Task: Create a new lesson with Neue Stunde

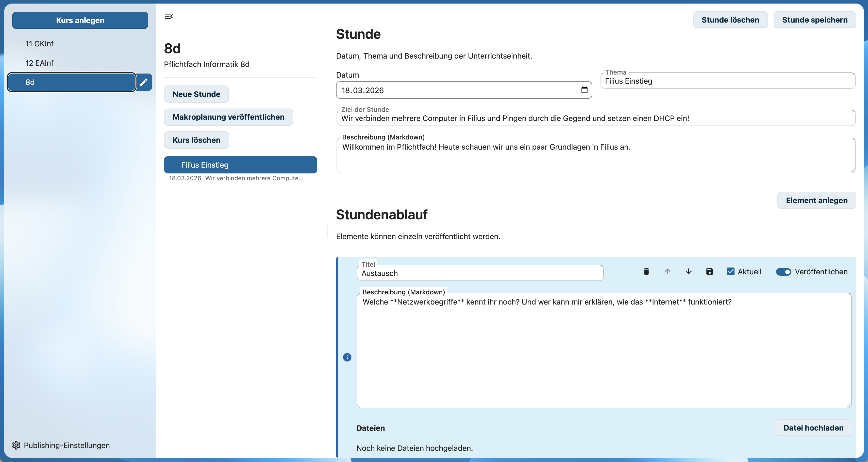Action: 196,94
